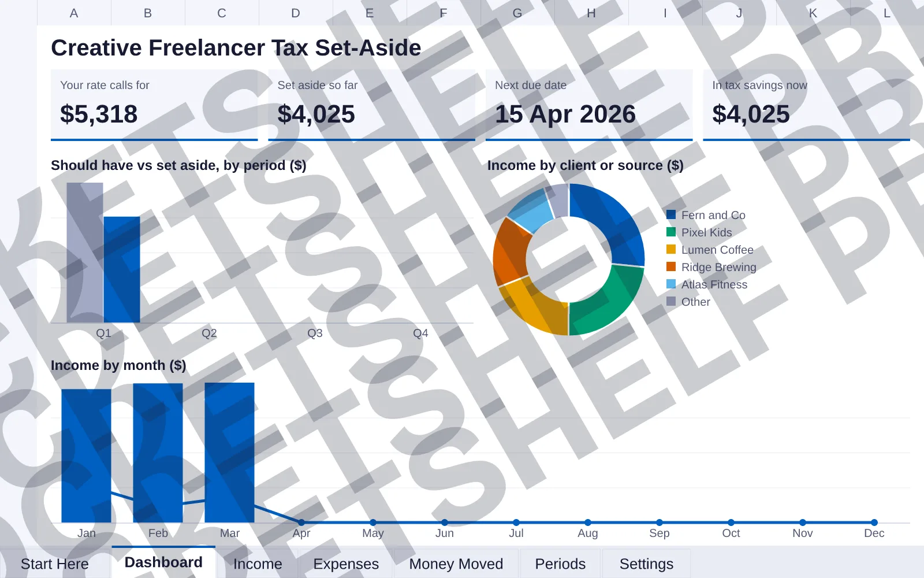Go to the Money Moved tab
This screenshot has width=924, height=578.
click(x=456, y=564)
